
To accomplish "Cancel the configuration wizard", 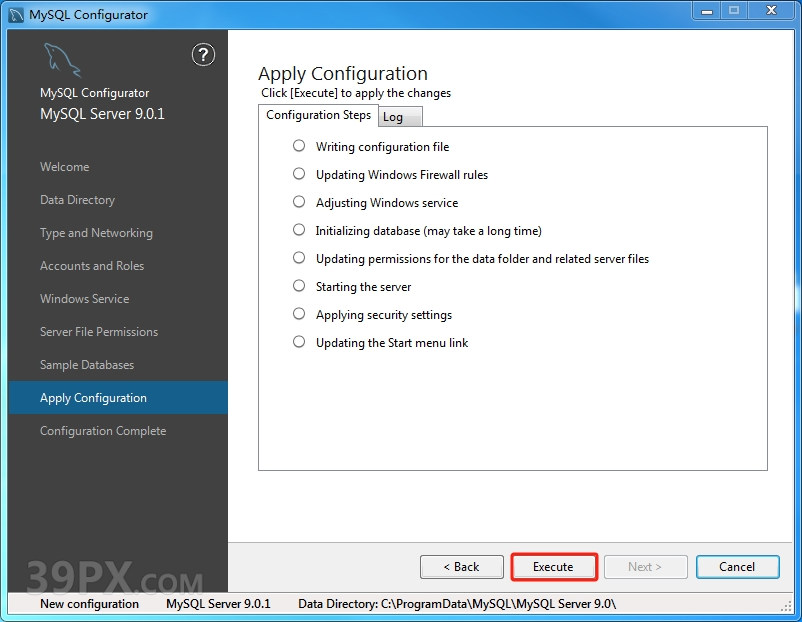I will pyautogui.click(x=737, y=567).
